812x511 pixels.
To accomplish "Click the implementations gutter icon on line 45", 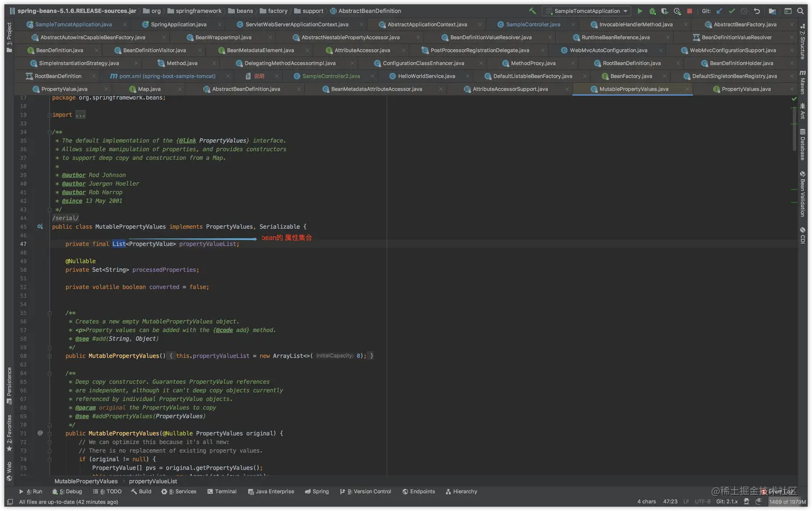I will pos(40,227).
